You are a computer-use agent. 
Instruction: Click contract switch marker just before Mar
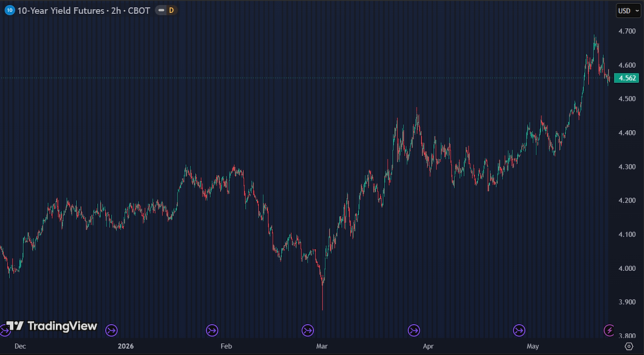[x=308, y=330]
